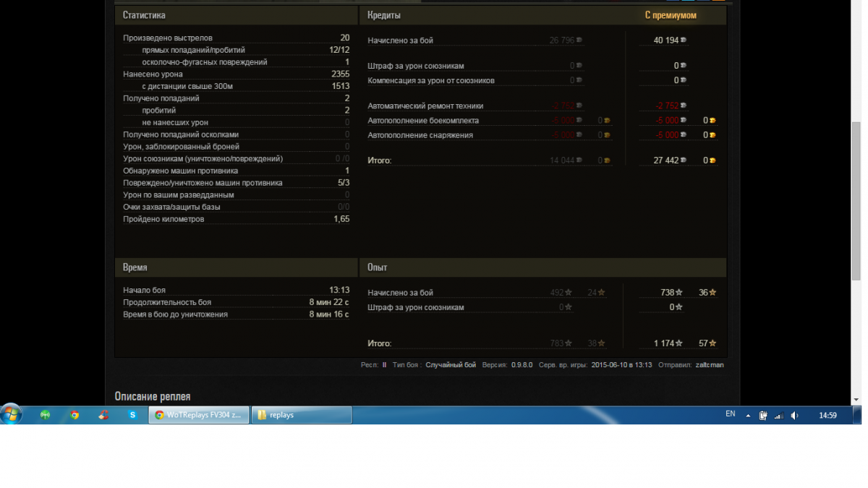868x488 pixels.
Task: Click the Статистика panel header
Action: point(236,15)
